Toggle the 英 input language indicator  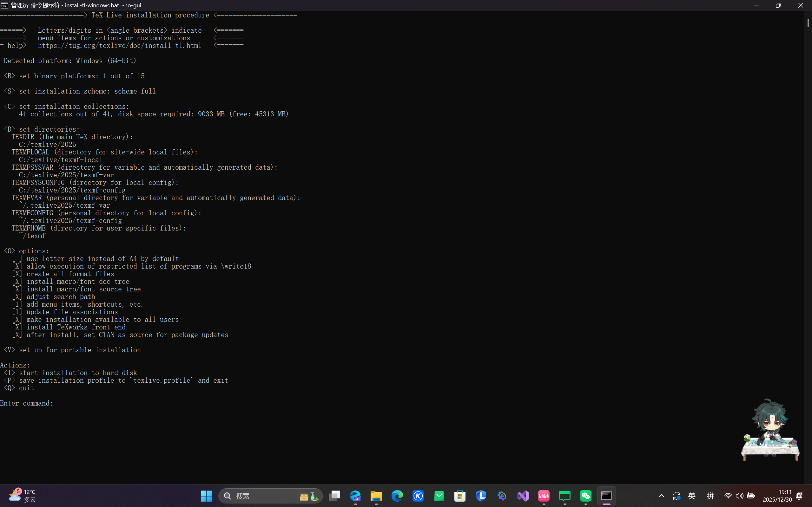[x=691, y=496]
